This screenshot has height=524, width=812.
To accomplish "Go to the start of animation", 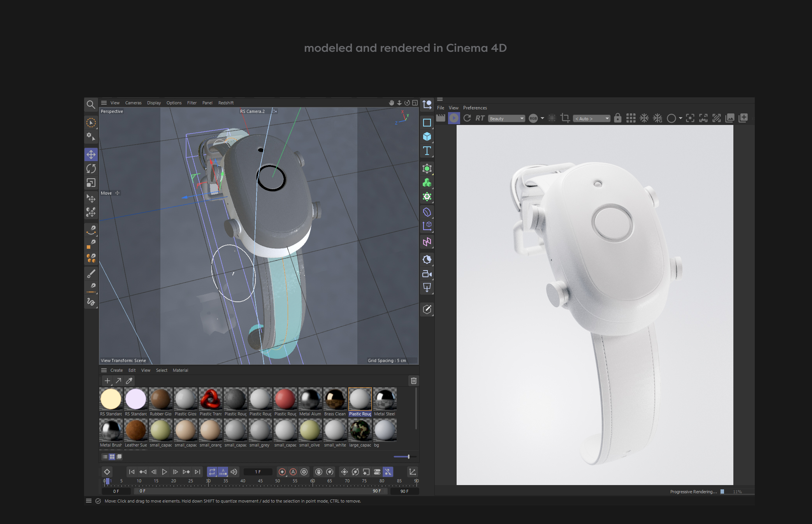I will point(132,472).
